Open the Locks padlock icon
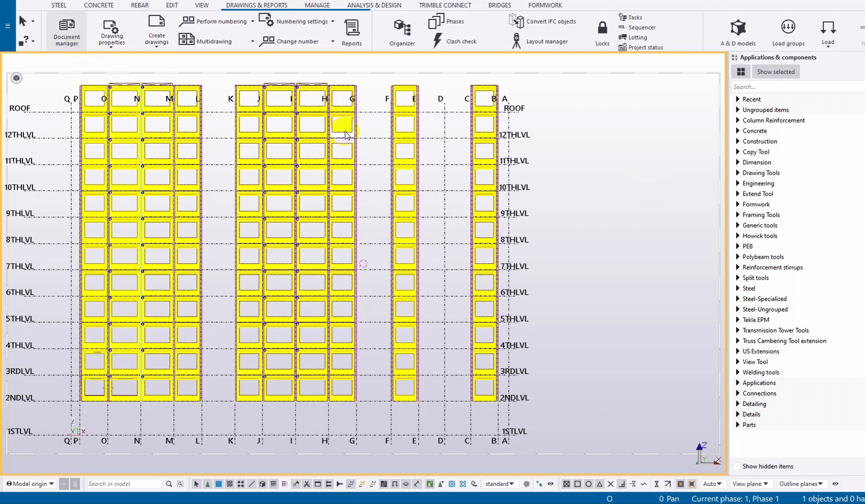Image resolution: width=865 pixels, height=504 pixels. point(602,28)
